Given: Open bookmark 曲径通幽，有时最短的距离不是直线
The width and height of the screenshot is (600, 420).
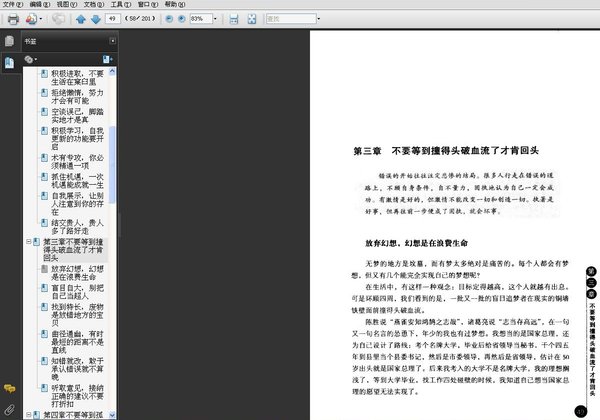Looking at the screenshot, I should [x=77, y=342].
